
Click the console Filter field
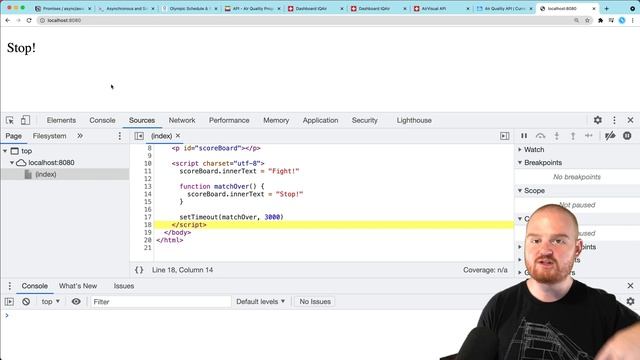(x=160, y=302)
